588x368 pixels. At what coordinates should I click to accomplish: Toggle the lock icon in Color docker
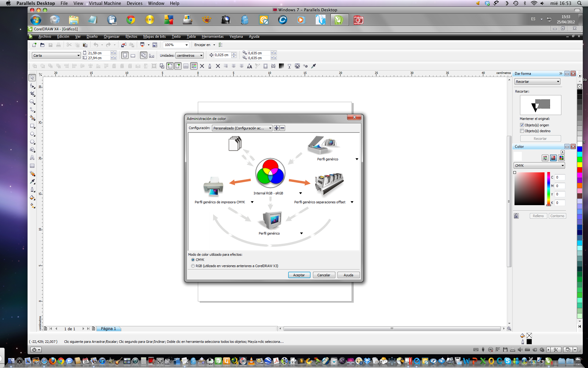pos(516,216)
